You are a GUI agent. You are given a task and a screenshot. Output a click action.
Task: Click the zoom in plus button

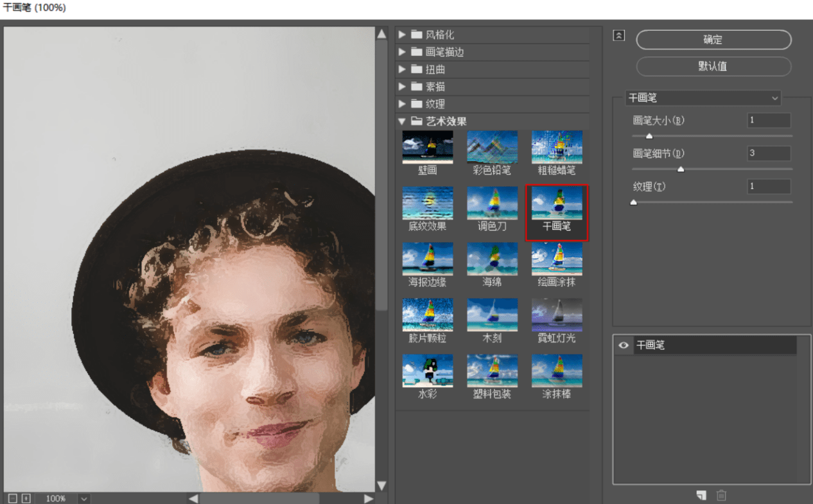pos(26,498)
